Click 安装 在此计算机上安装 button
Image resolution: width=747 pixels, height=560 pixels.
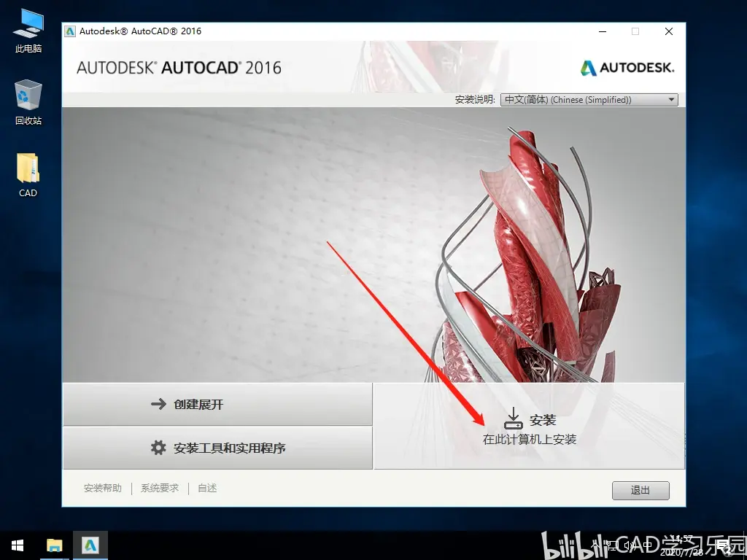coord(530,426)
